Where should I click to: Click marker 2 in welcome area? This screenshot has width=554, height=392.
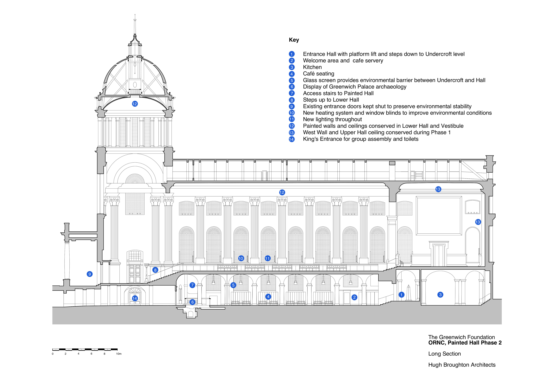tap(354, 297)
